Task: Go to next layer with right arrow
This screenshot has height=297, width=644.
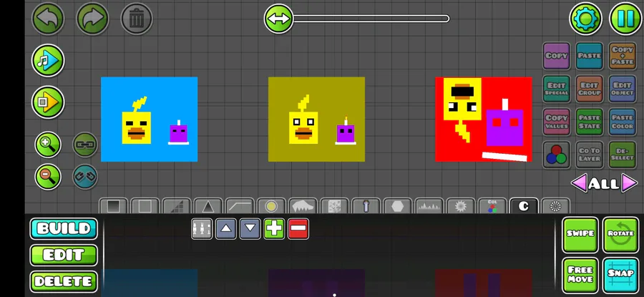Action: click(629, 182)
